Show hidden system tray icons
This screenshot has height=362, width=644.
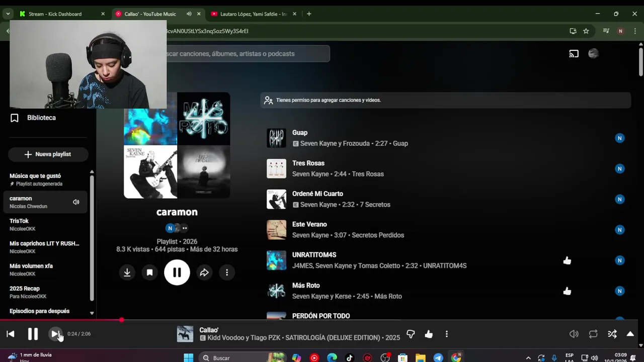pyautogui.click(x=528, y=358)
